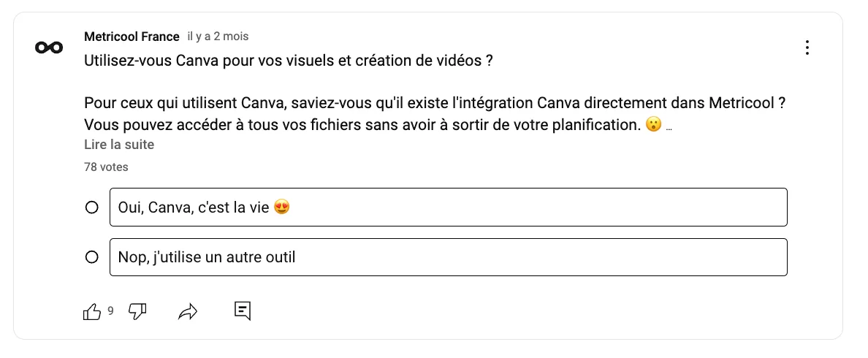Open the Metricool France channel name link
Image resolution: width=868 pixels, height=358 pixels.
(132, 37)
